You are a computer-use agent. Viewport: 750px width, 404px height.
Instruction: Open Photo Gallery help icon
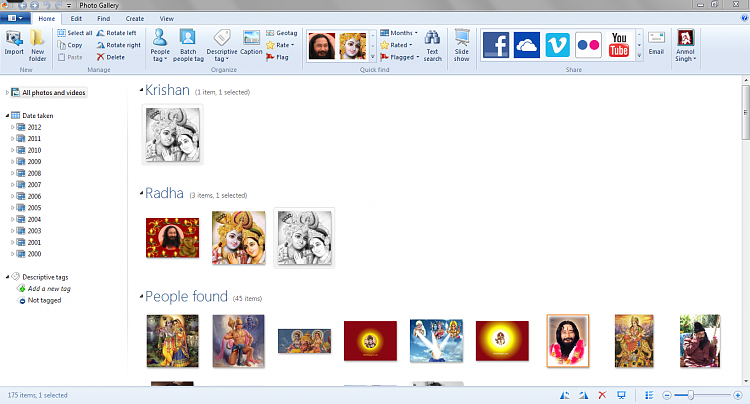(x=744, y=18)
